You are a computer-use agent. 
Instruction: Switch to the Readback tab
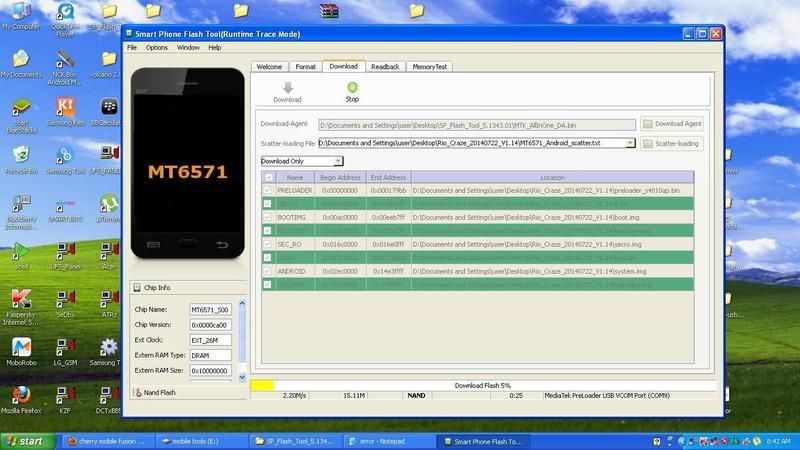point(385,67)
